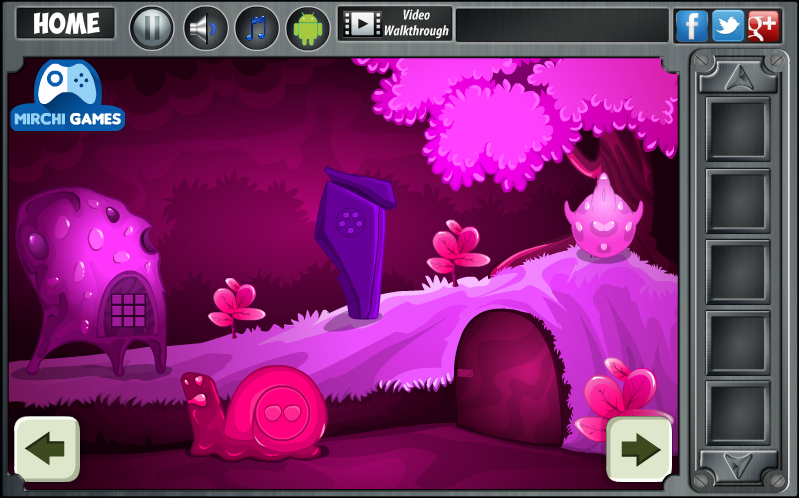Click the pink plant next to the pillar
Screen dimensions: 799x498
coord(457,251)
